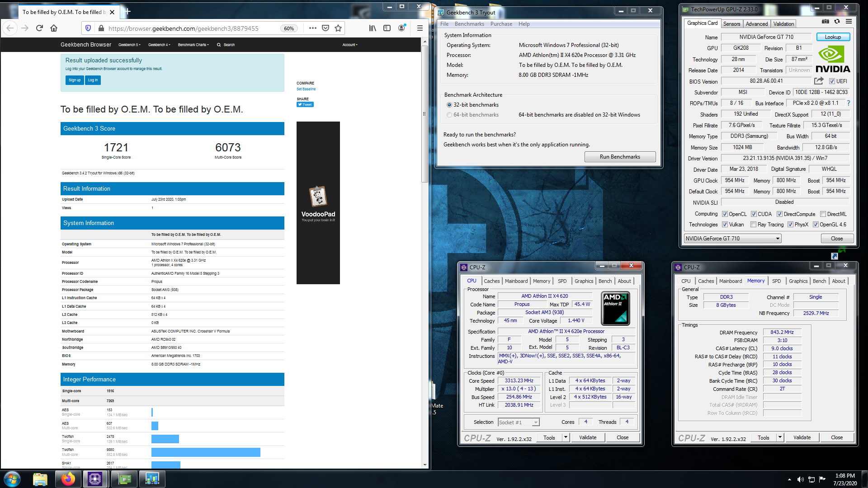Open the NVIDIA GeForce GT 710 GPU selector

click(x=732, y=239)
